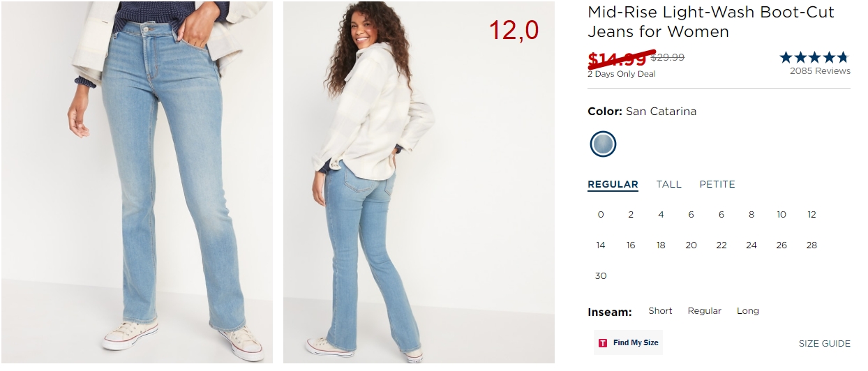Select Long inseam option

coord(748,311)
